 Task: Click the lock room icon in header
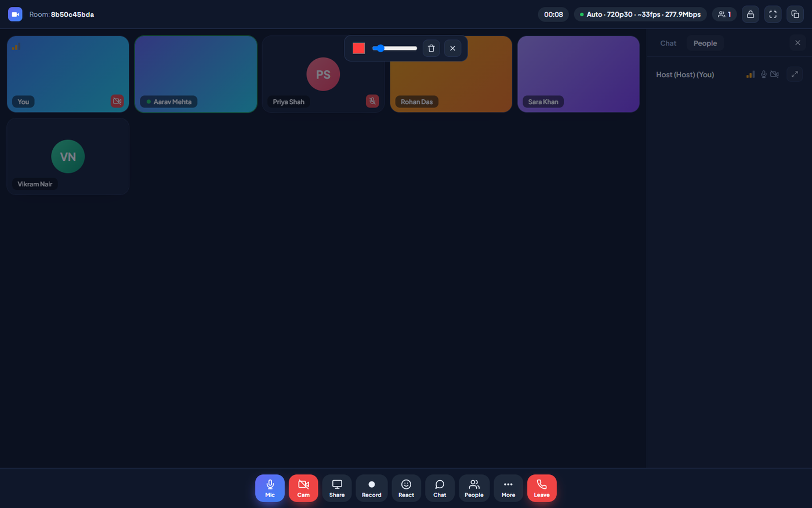coord(751,15)
